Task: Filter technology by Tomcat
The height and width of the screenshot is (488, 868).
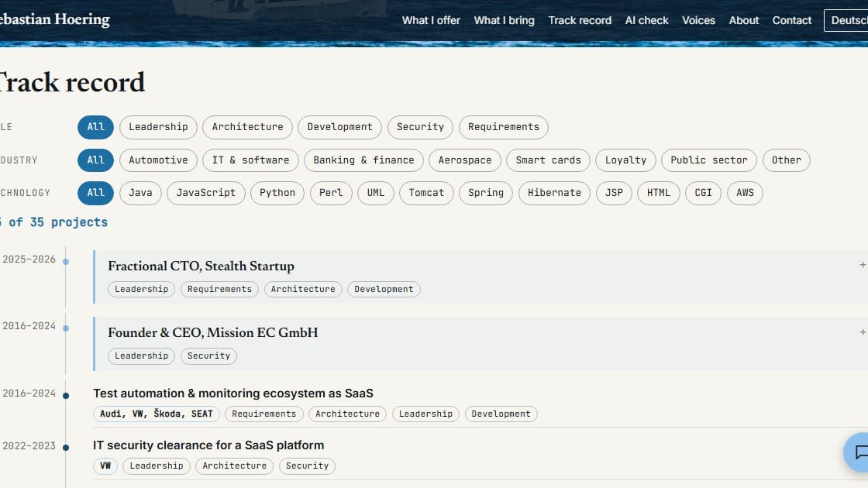Action: pyautogui.click(x=426, y=193)
